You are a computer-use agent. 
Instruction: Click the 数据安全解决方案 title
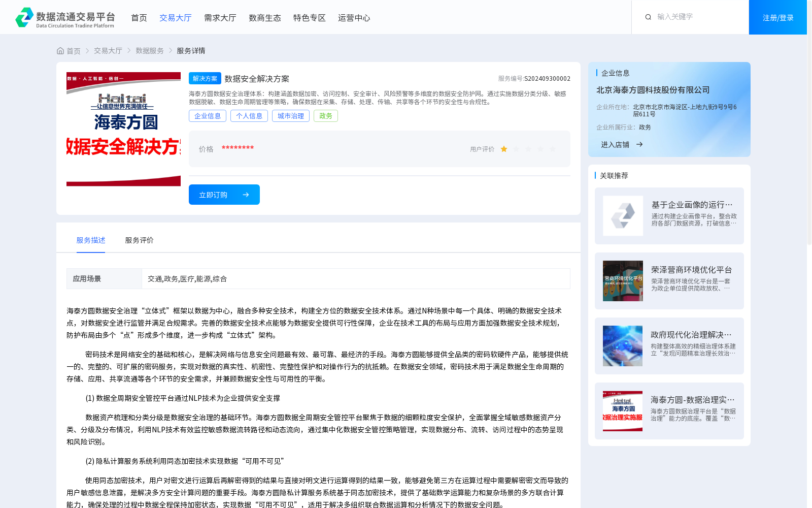(257, 79)
